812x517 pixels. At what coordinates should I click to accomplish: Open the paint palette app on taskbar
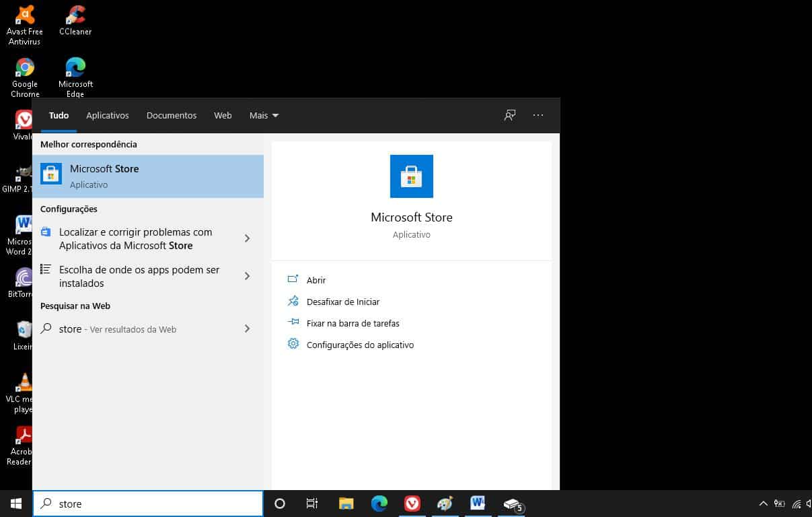[445, 504]
